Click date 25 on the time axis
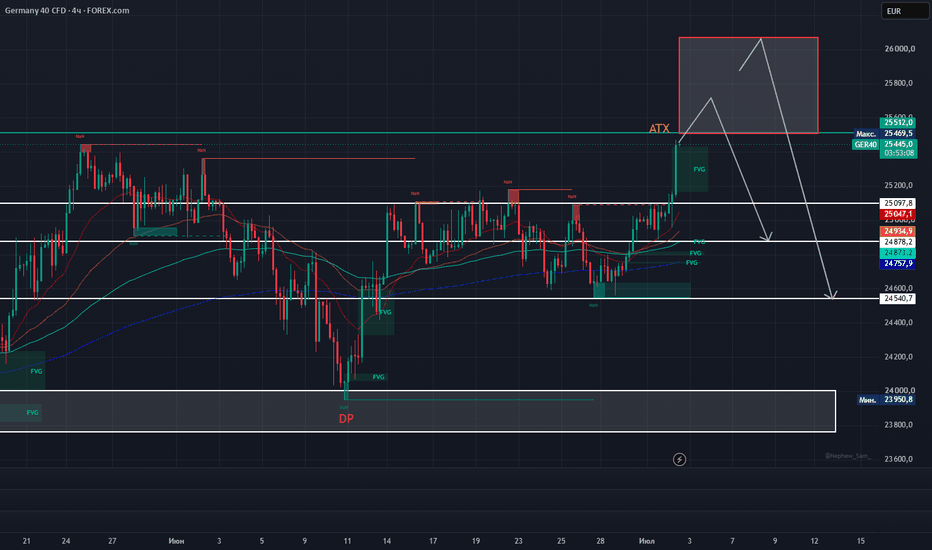Screen dimensions: 932x550 coord(561,541)
